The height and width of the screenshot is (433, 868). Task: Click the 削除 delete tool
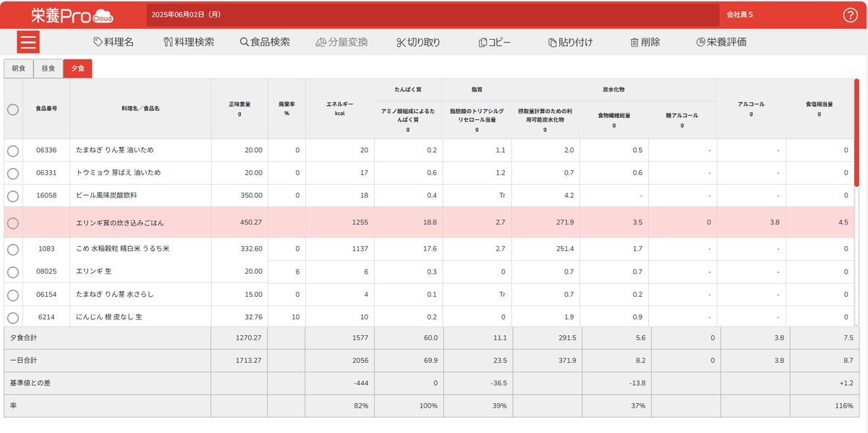pyautogui.click(x=645, y=42)
